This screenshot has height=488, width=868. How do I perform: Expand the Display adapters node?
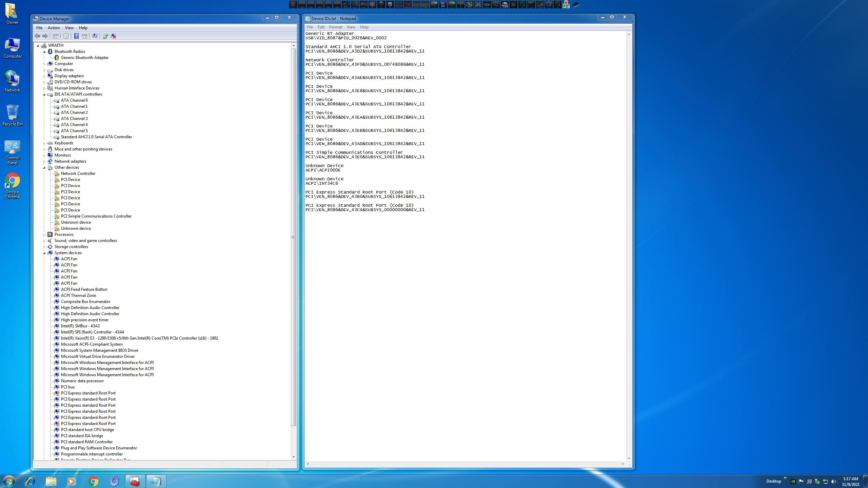click(44, 76)
